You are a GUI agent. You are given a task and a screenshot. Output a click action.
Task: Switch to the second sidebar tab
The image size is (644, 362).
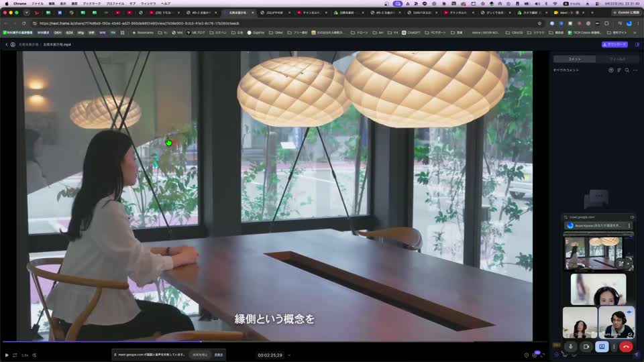coord(617,59)
